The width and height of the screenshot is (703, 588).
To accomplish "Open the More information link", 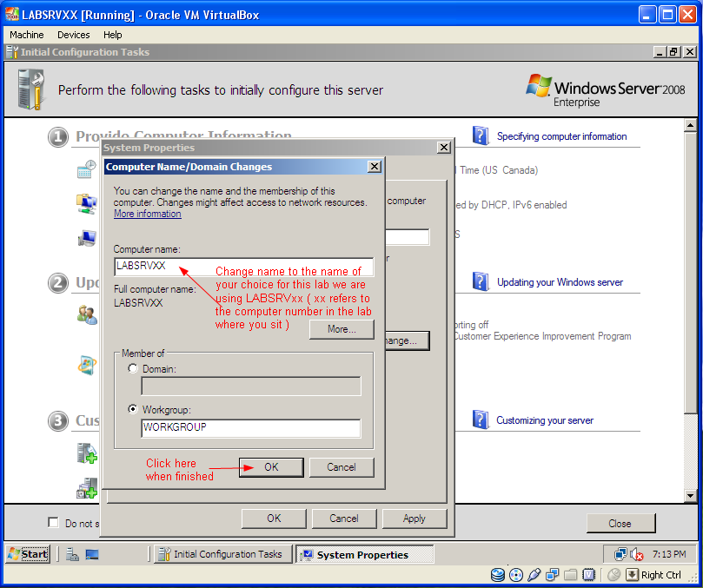I will click(148, 214).
